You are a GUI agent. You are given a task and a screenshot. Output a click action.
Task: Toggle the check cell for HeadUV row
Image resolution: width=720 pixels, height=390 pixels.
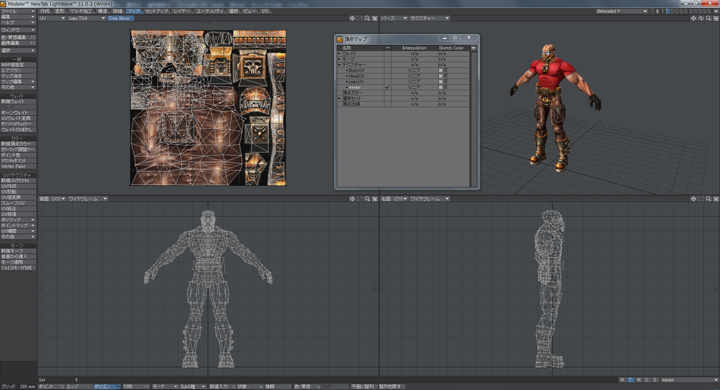388,76
